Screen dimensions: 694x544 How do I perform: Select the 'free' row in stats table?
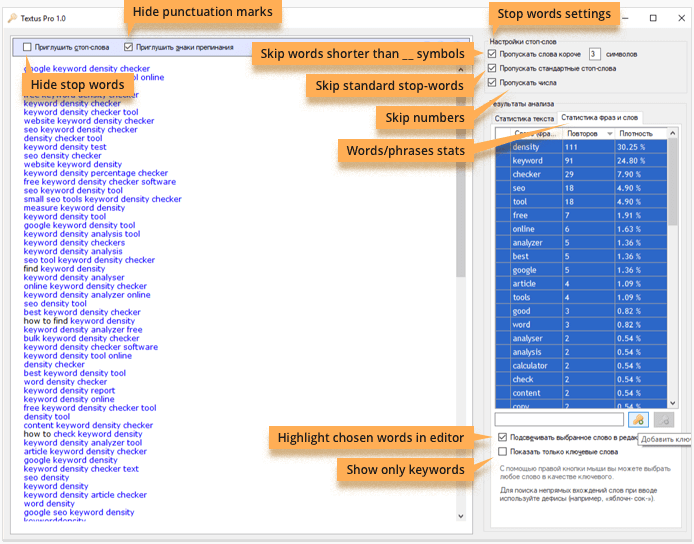click(x=581, y=216)
